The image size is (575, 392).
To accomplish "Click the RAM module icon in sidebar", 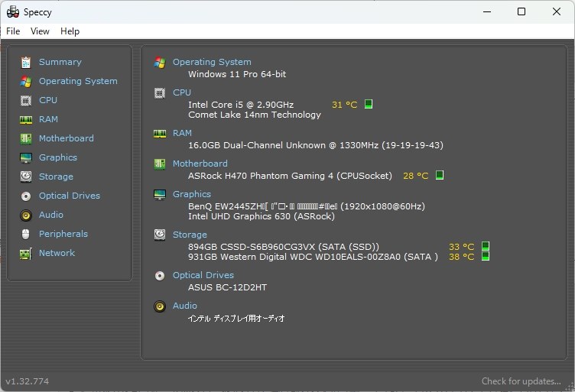I will (26, 119).
